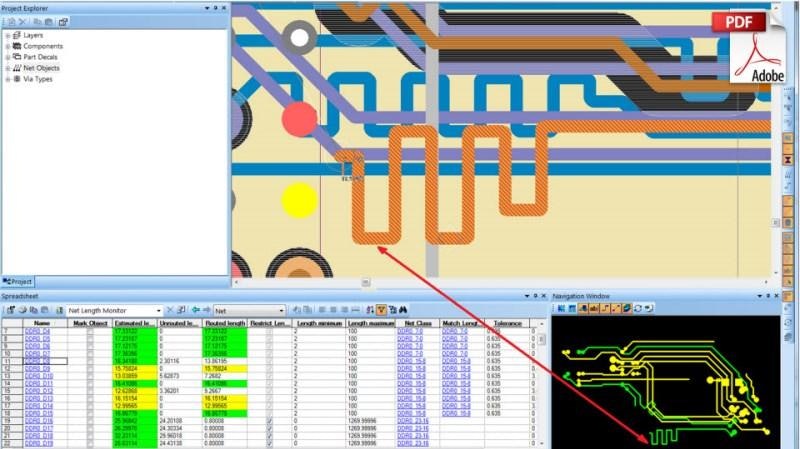
Task: Toggle Mark Object checkbox for row 7
Action: click(90, 331)
